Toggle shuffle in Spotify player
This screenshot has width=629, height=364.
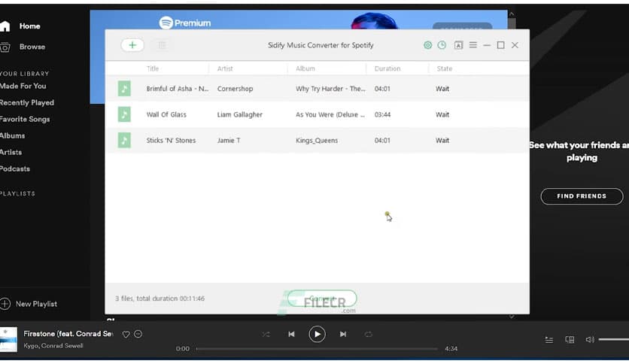(266, 335)
